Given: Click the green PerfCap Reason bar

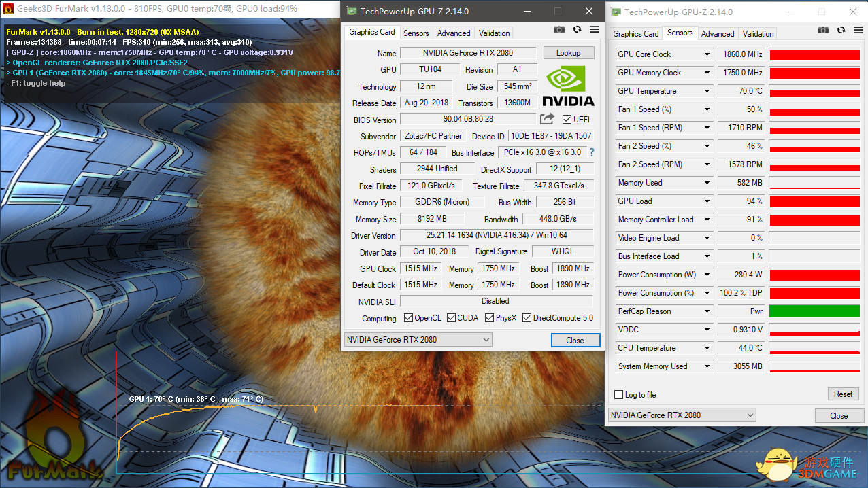Looking at the screenshot, I should tap(814, 311).
